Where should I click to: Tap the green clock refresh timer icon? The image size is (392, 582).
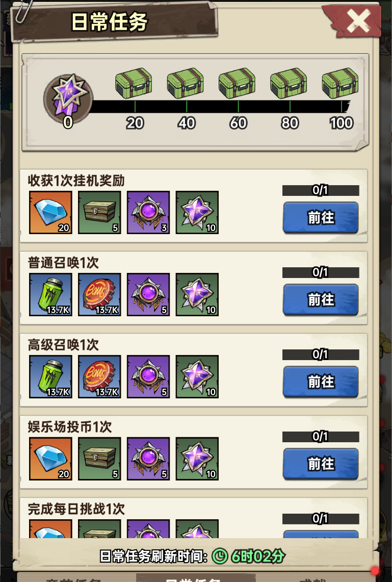click(220, 555)
